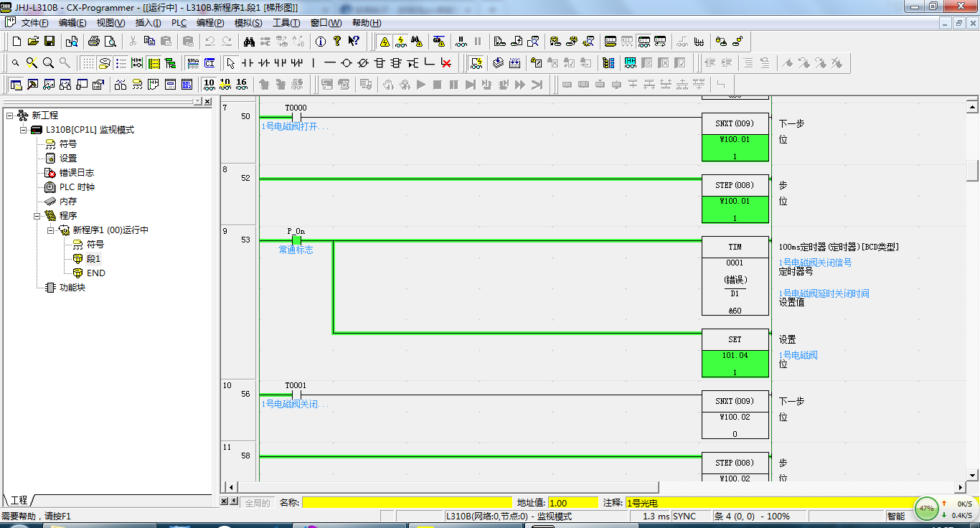980x528 pixels.
Task: Toggle monitor in hex (16) button
Action: (242, 85)
